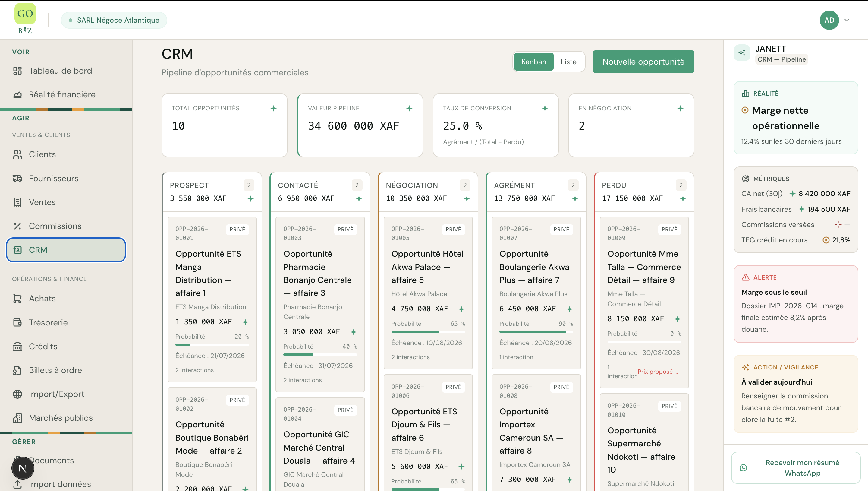Click the sparkle icon on Taux de Conversion card
The height and width of the screenshot is (491, 868).
(545, 108)
